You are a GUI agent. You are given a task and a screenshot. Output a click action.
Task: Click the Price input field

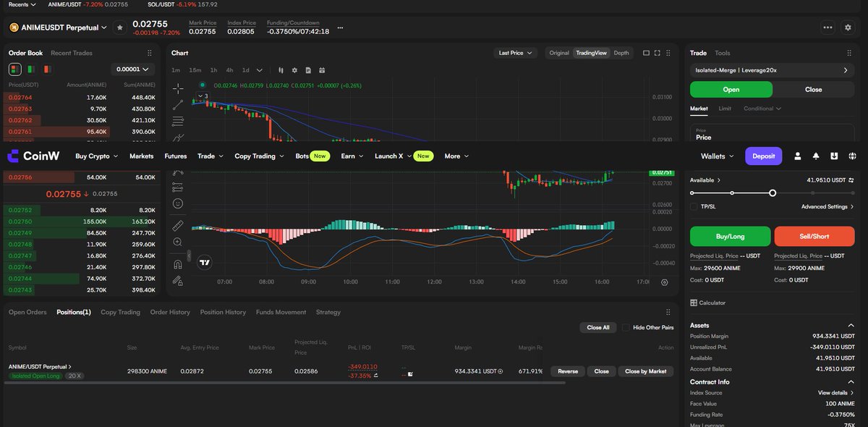(773, 133)
